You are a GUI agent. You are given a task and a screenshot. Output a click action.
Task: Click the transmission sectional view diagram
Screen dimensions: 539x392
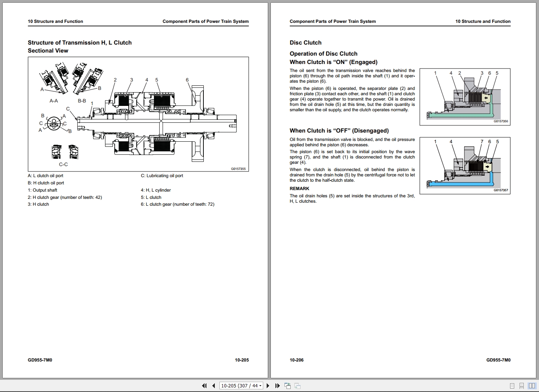(x=138, y=114)
